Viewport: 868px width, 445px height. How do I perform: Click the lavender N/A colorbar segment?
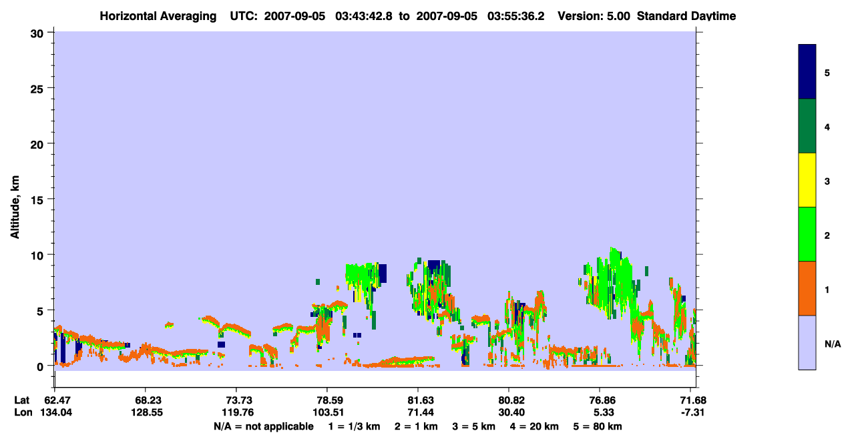tap(807, 342)
